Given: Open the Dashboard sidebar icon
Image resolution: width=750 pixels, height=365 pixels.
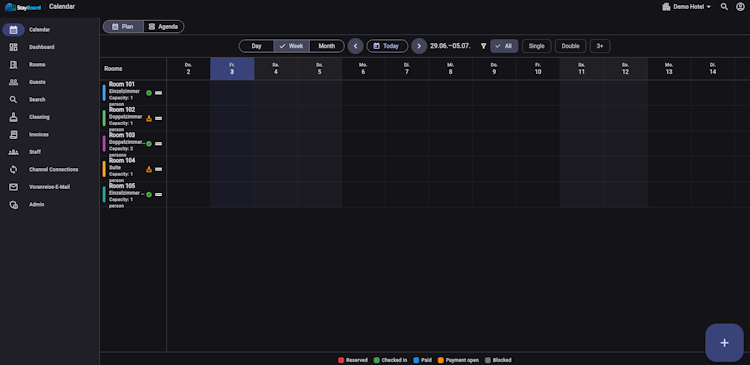Looking at the screenshot, I should tap(13, 47).
